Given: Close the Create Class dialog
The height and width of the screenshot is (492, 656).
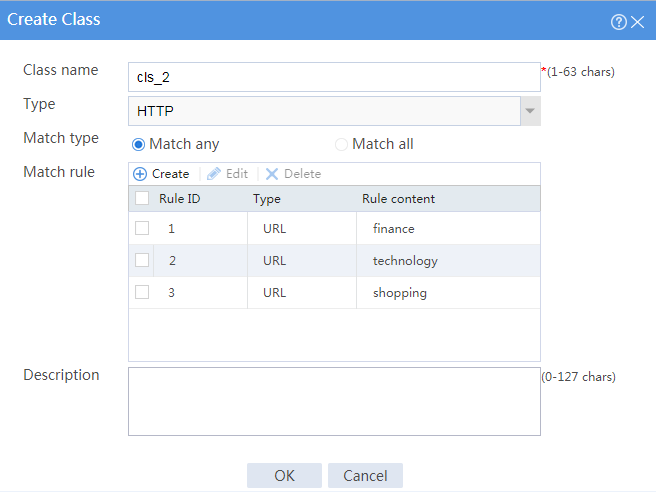Looking at the screenshot, I should pyautogui.click(x=638, y=22).
